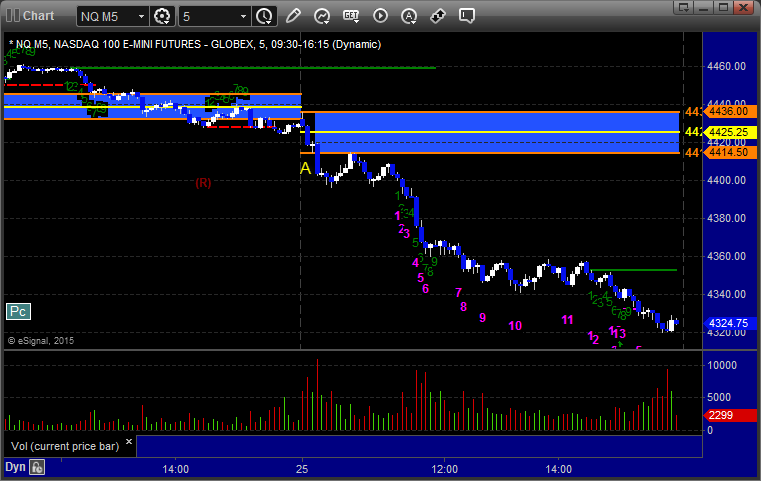The image size is (761, 481).
Task: Open the symbol settings gear menu
Action: [x=162, y=16]
